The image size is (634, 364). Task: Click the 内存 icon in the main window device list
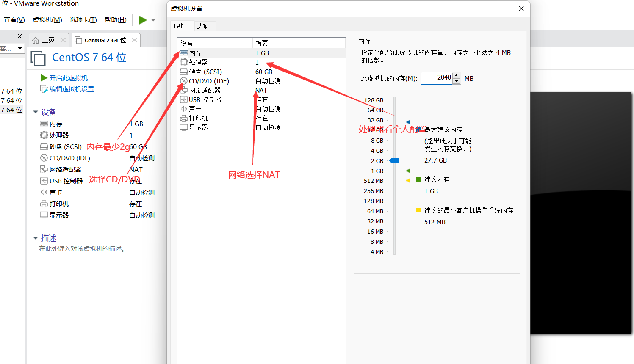[44, 124]
